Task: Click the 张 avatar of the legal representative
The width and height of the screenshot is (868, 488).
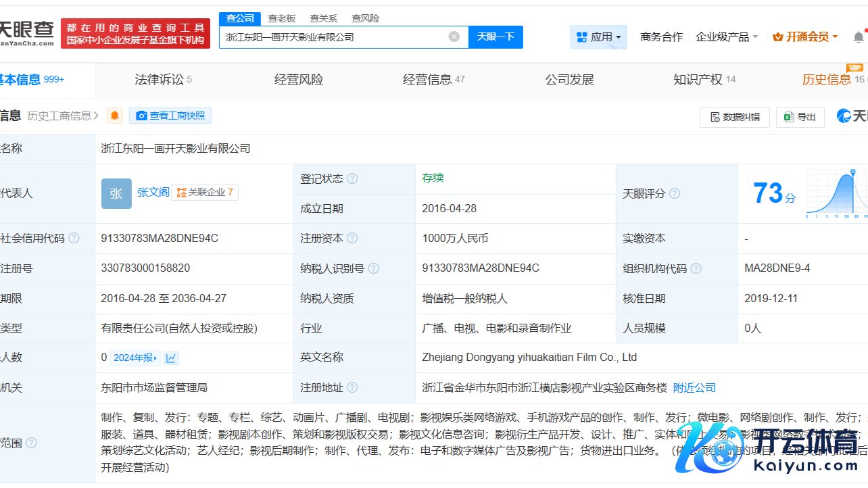Action: pos(116,193)
